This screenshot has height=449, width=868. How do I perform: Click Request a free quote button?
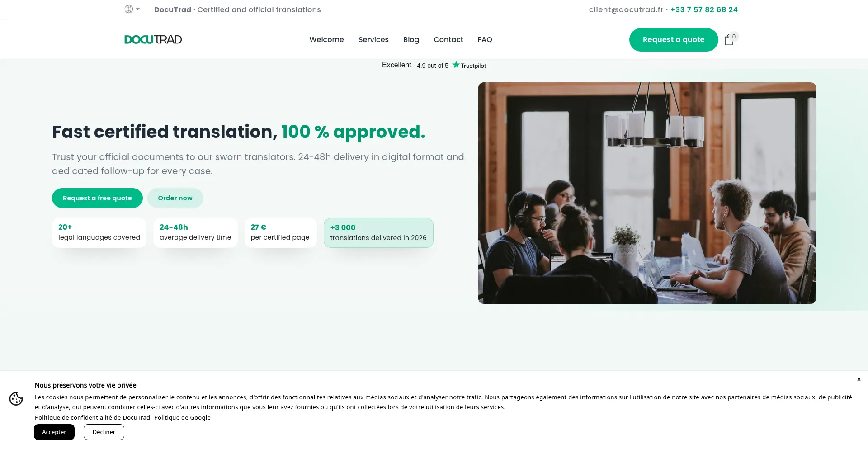pyautogui.click(x=97, y=198)
